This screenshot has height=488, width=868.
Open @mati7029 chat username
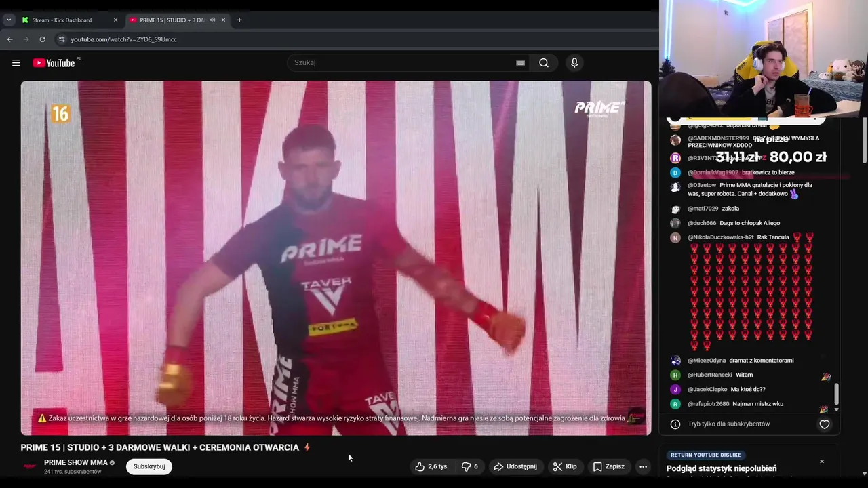(x=703, y=209)
